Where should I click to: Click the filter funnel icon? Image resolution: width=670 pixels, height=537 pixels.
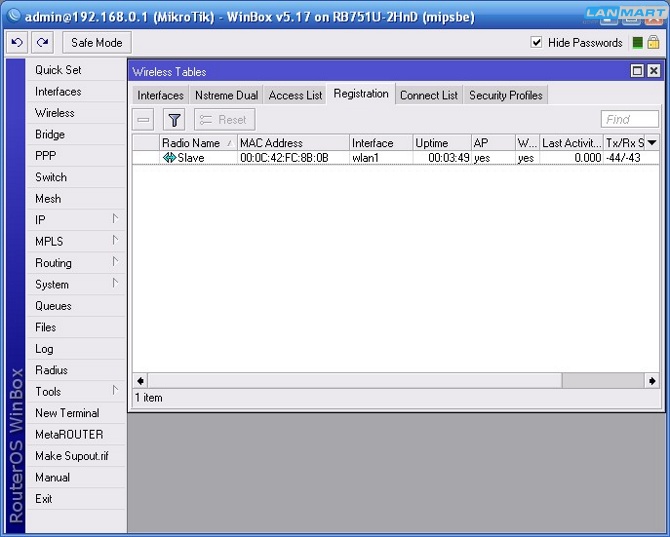[x=174, y=120]
